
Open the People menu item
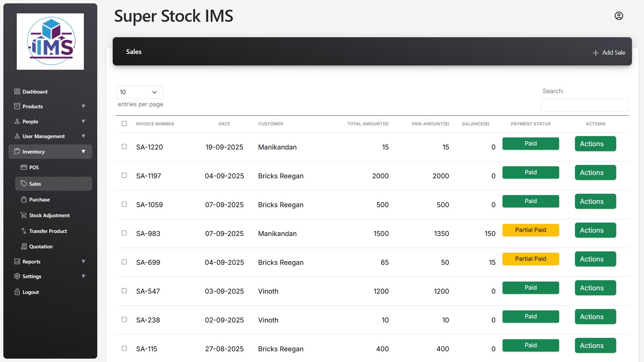pyautogui.click(x=30, y=121)
